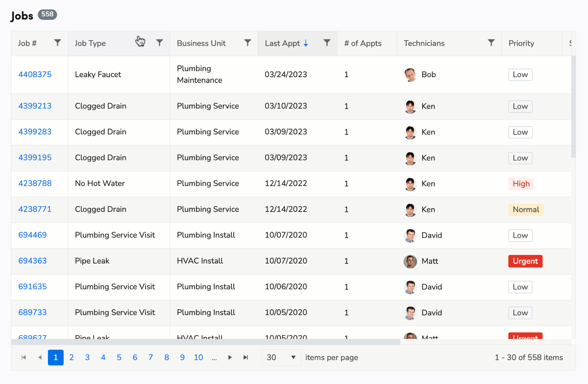Open the Job Type filter menu
This screenshot has width=588, height=384.
tap(160, 43)
